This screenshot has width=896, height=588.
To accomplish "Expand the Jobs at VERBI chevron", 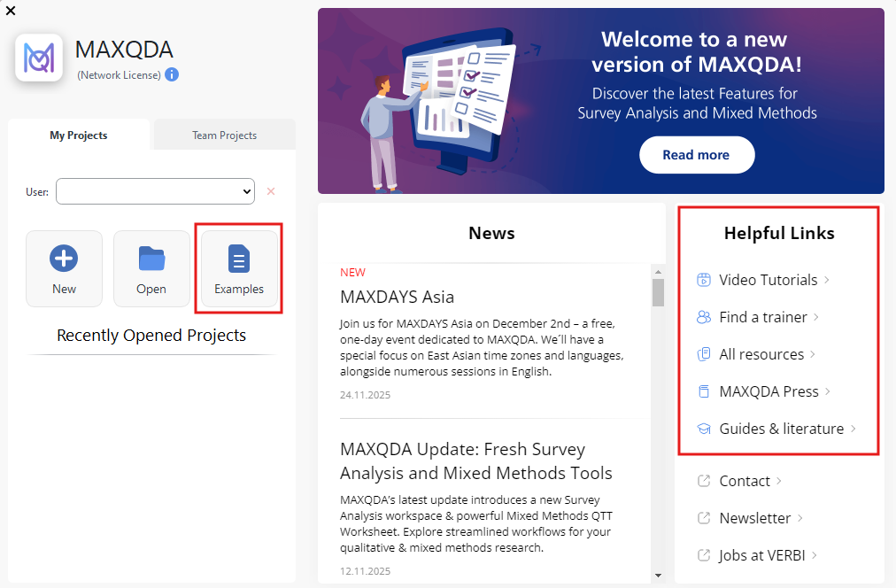I will coord(815,555).
